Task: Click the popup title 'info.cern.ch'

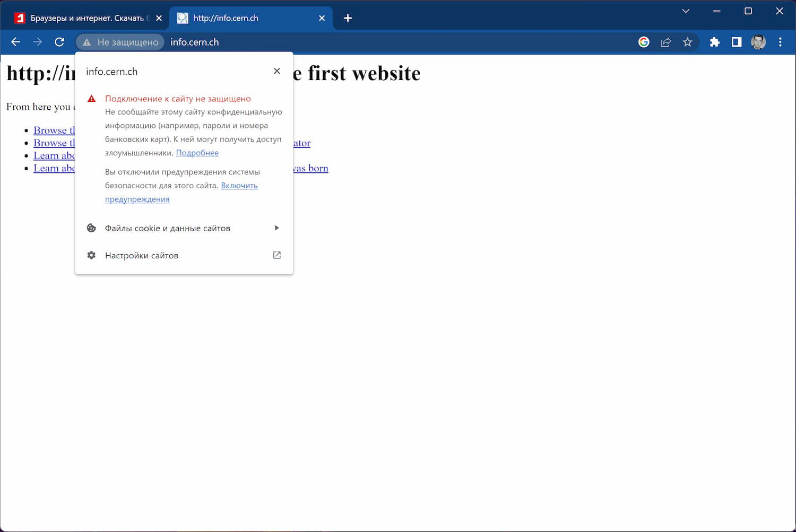Action: pyautogui.click(x=111, y=72)
